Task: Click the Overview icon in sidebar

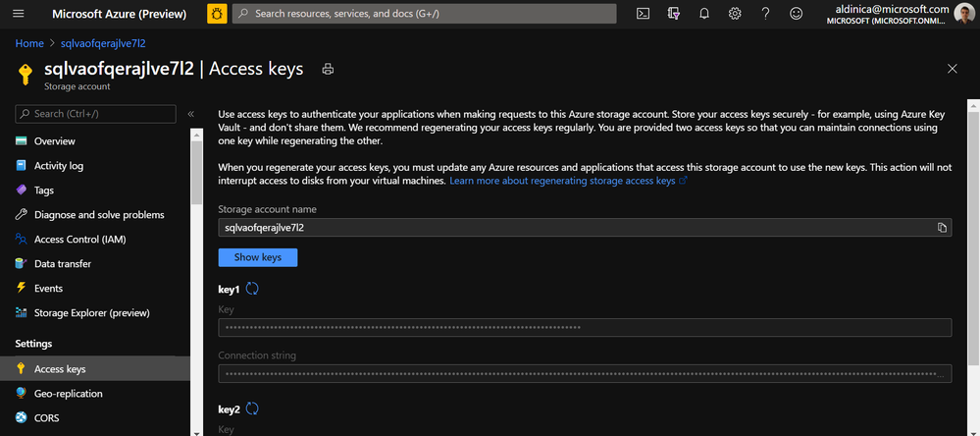Action: point(22,141)
